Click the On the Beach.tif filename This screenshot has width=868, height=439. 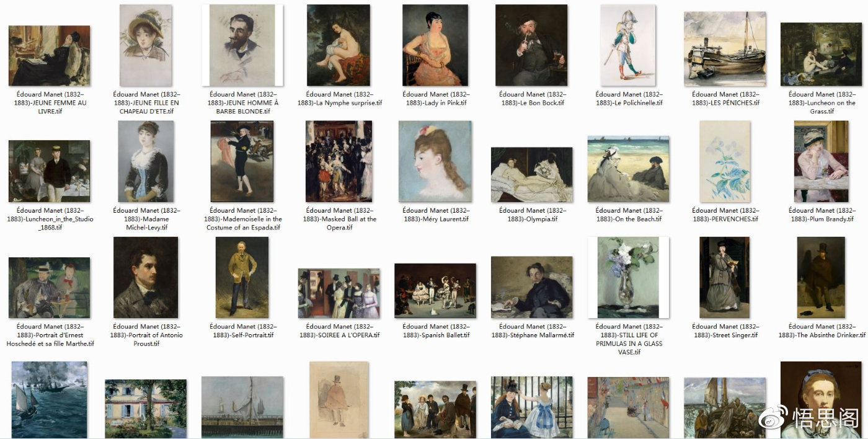pos(629,215)
